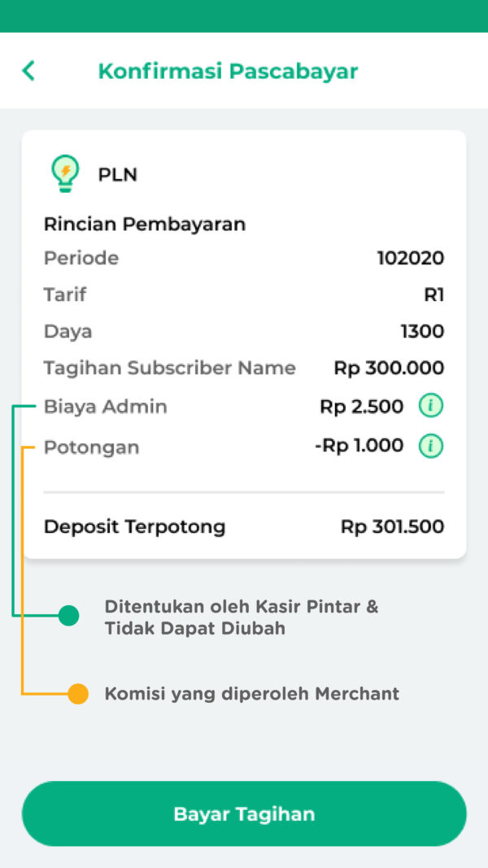
Task: Click the Tagihan Subscriber Name amount Rp 300.000
Action: tap(388, 368)
